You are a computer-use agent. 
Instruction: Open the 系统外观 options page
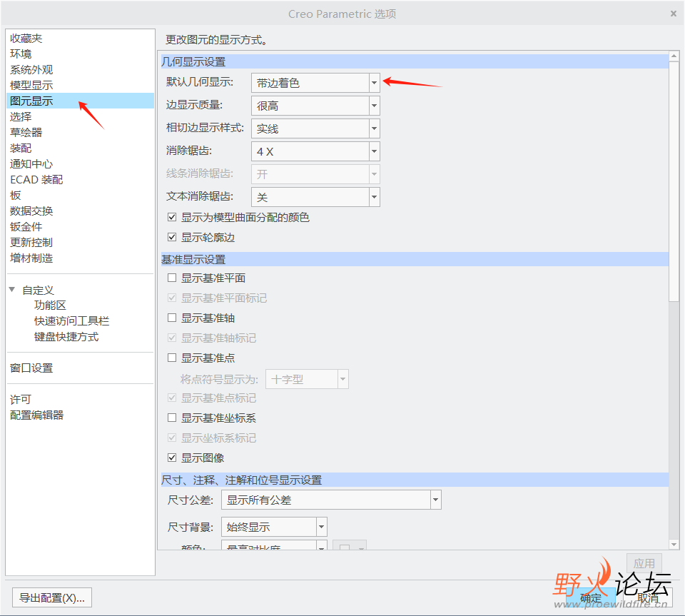click(x=31, y=70)
